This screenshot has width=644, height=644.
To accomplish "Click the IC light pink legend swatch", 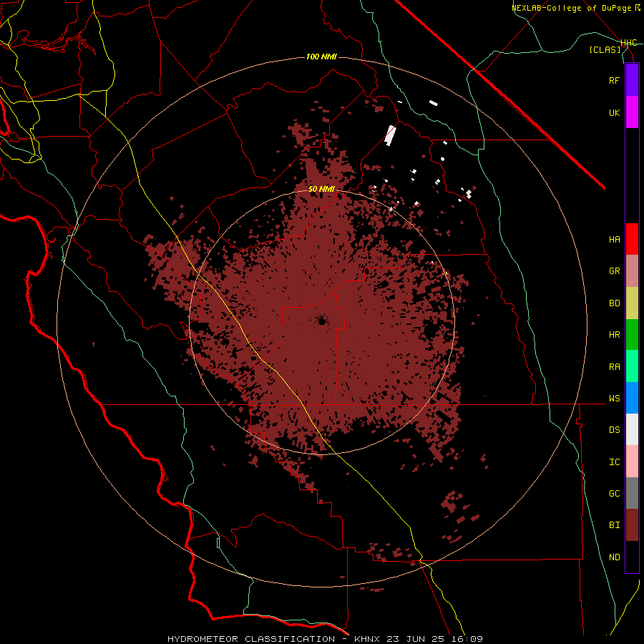I will tap(632, 462).
